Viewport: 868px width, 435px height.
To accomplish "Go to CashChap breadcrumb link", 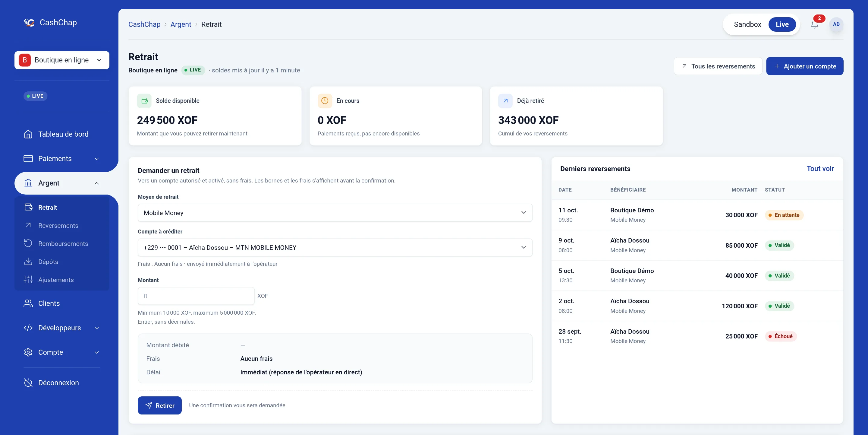I will click(144, 24).
